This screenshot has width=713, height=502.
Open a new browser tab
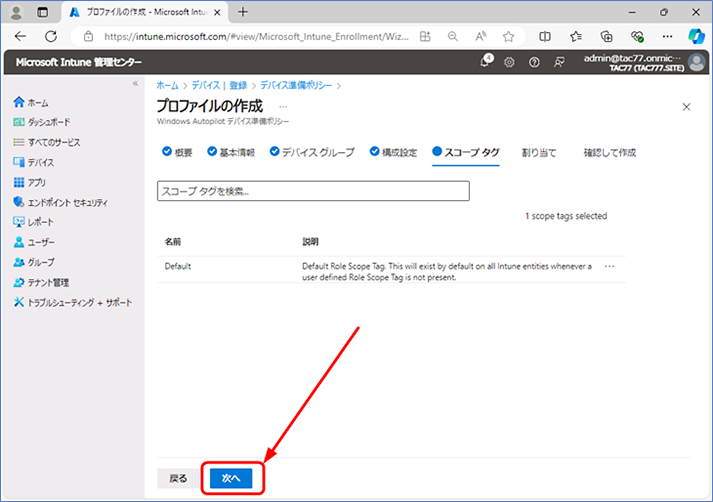pos(243,12)
